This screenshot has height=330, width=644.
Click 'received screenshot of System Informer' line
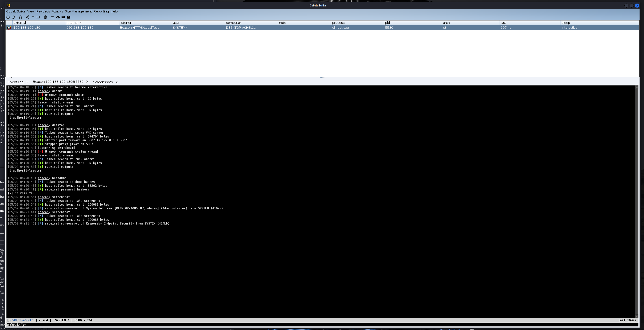coord(115,208)
